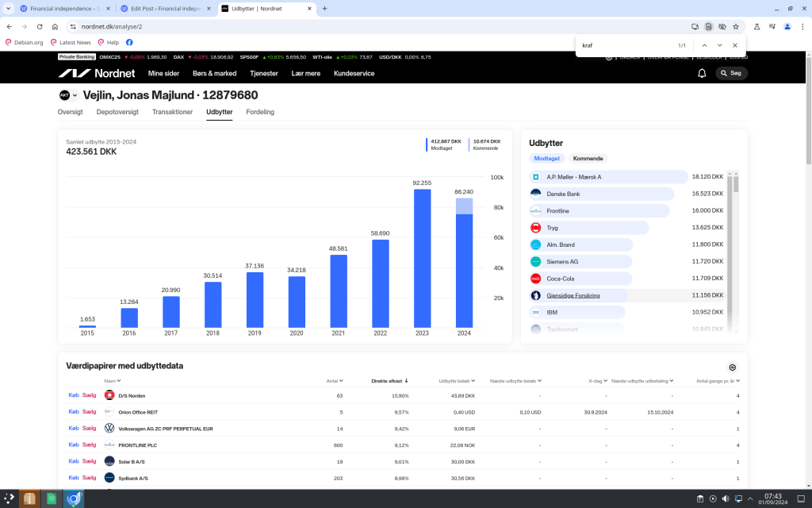Click the Volkswagen logo in the table

point(109,428)
